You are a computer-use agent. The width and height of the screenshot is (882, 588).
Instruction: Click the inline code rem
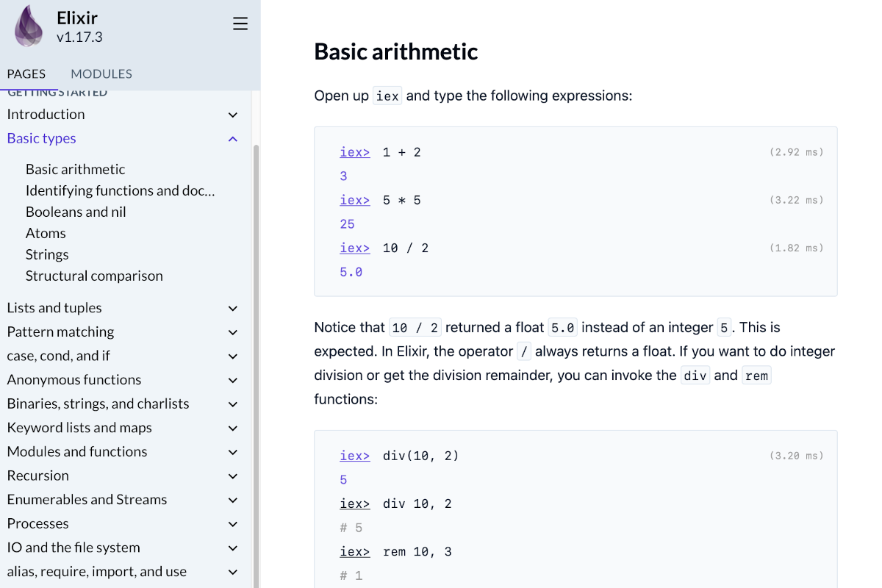pyautogui.click(x=756, y=376)
